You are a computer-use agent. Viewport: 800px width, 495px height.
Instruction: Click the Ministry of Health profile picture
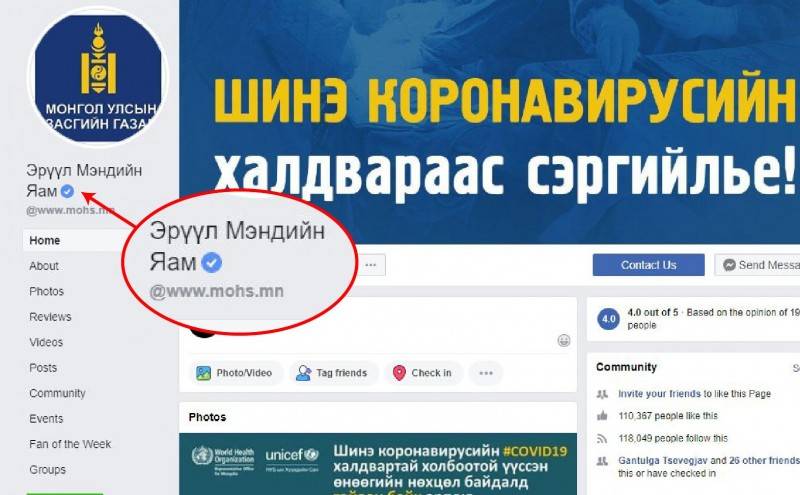click(97, 77)
